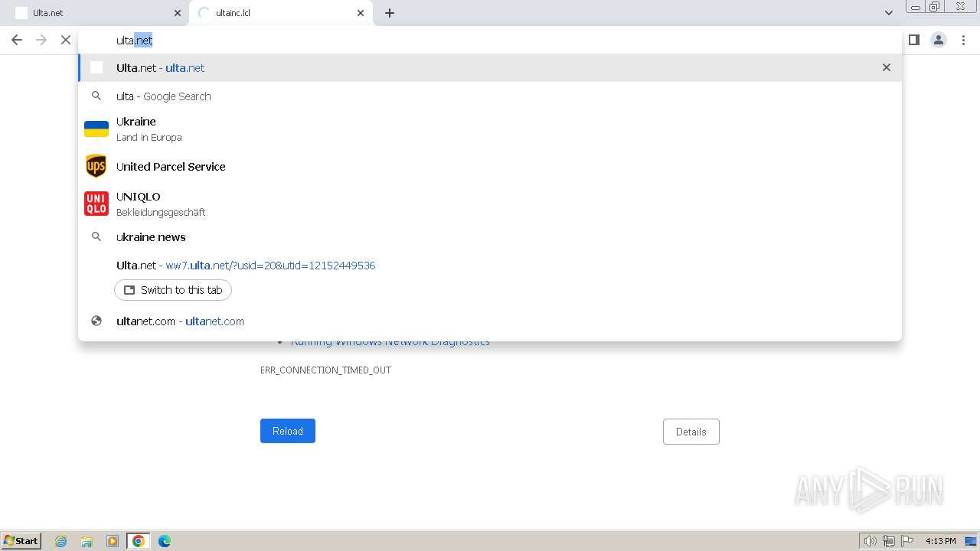The width and height of the screenshot is (980, 551).
Task: Open the side panel icon
Action: click(x=913, y=40)
